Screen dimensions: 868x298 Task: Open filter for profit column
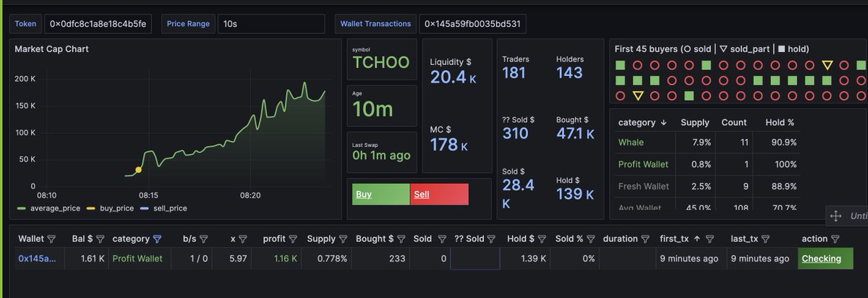click(293, 239)
